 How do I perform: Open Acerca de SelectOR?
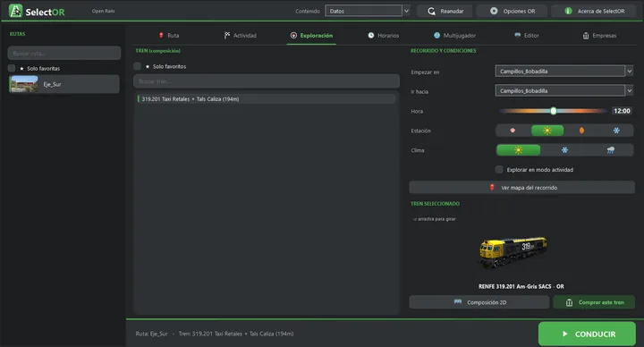594,11
